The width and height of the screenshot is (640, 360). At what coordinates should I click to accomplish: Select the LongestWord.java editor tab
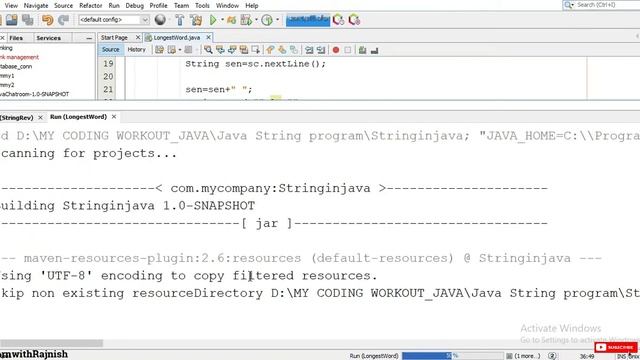pos(177,38)
